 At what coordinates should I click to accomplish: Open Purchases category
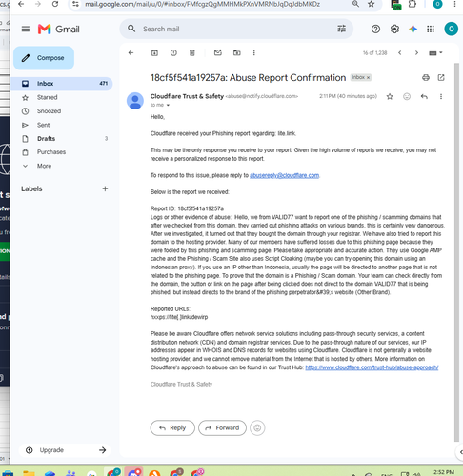[51, 152]
